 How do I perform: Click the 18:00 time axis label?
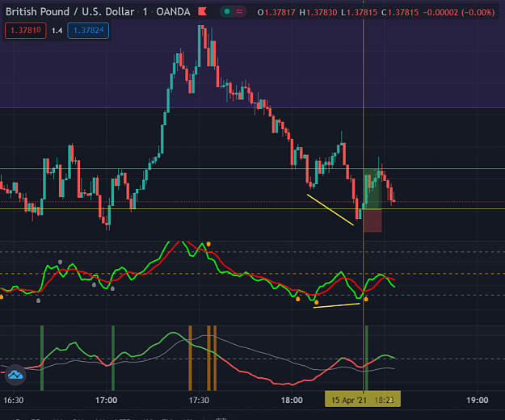coord(292,401)
